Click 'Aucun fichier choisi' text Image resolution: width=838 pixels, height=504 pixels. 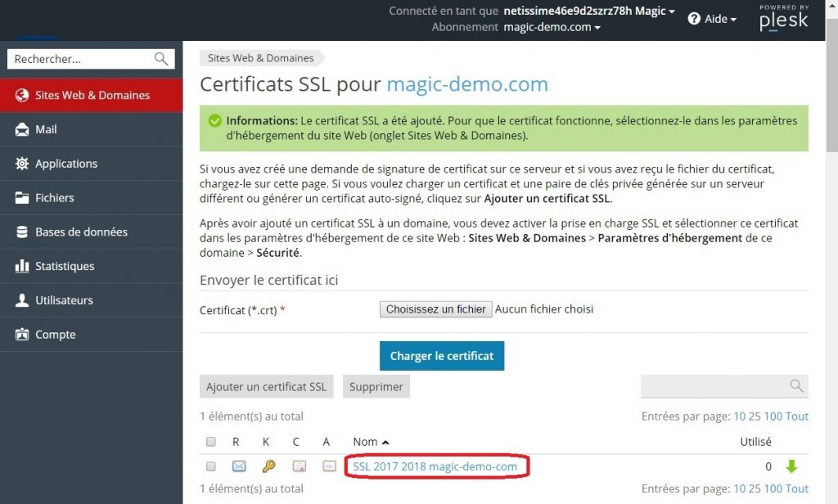(543, 309)
